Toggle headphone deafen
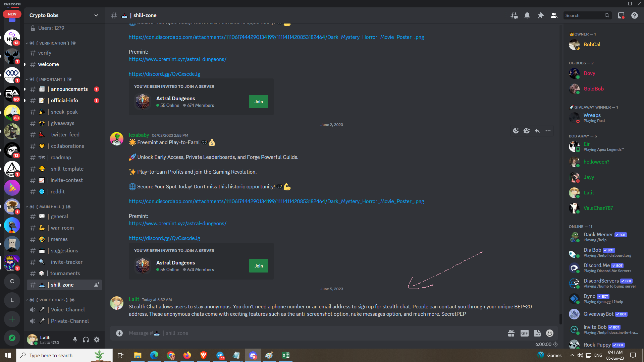Image resolution: width=644 pixels, height=362 pixels. tap(86, 340)
